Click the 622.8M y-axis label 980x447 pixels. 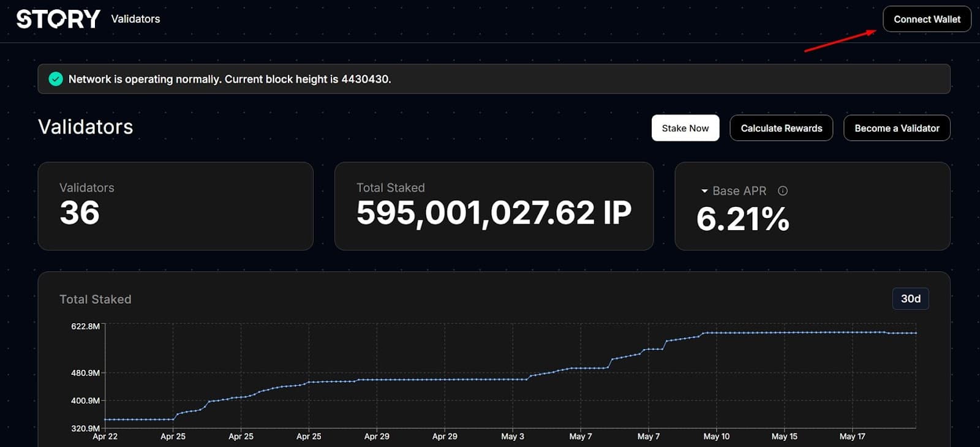(x=85, y=326)
